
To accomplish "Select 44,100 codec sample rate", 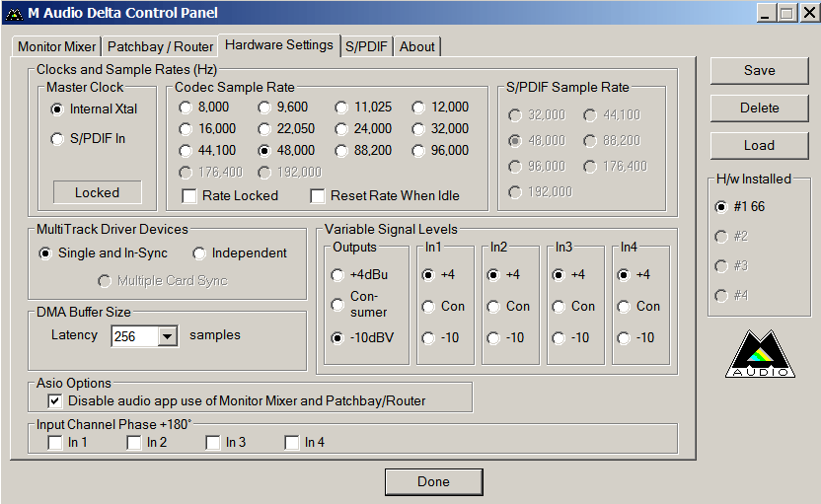I will point(186,151).
